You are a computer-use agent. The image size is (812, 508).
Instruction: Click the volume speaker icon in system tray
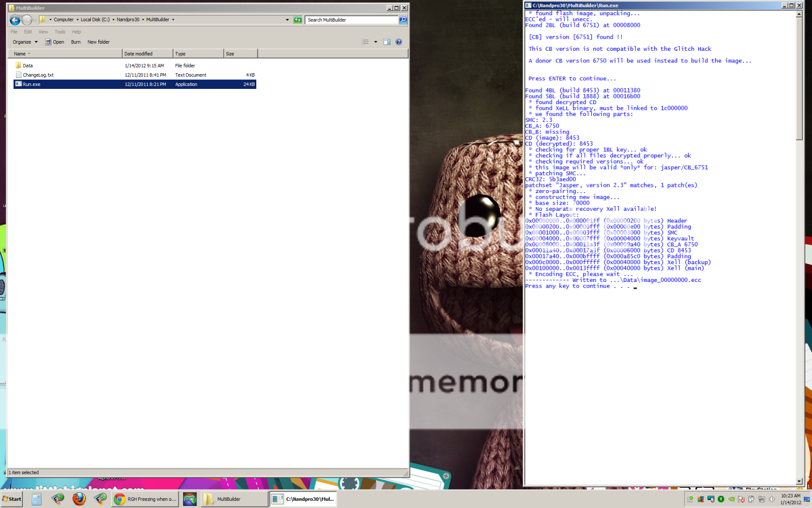pyautogui.click(x=772, y=499)
